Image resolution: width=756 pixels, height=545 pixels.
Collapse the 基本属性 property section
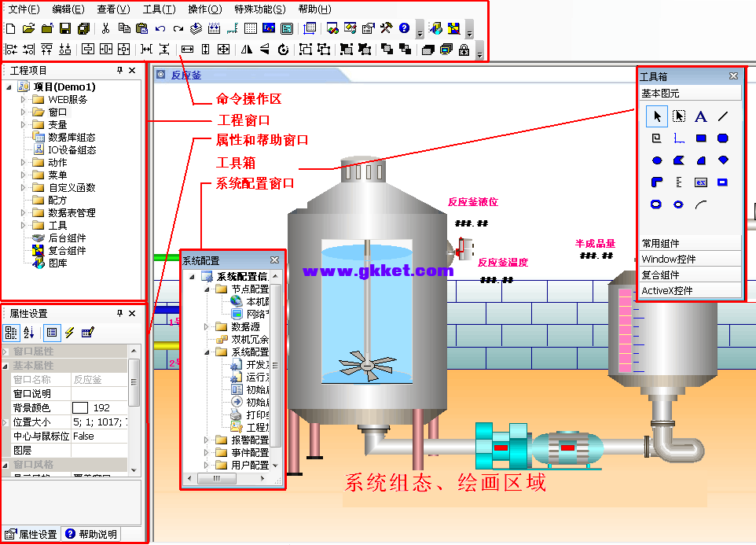(x=6, y=365)
